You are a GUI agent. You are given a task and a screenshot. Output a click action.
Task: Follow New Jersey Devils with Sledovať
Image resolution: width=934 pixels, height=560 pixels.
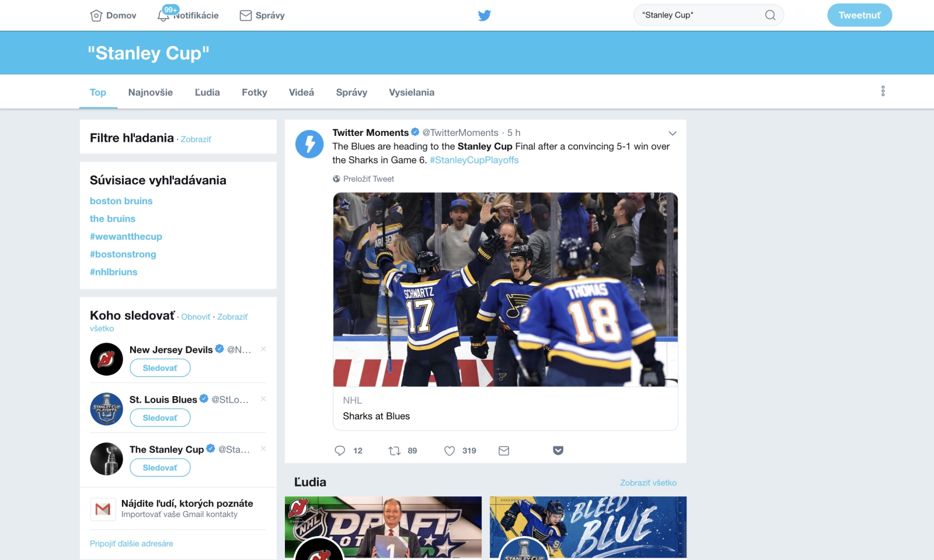click(160, 368)
